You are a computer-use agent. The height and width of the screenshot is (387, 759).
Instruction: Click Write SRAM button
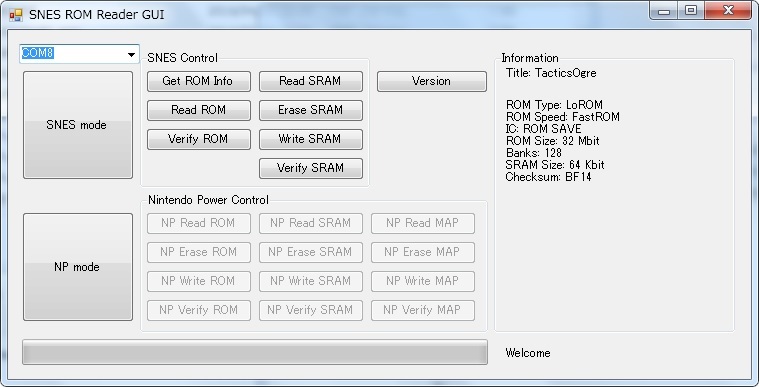[311, 139]
